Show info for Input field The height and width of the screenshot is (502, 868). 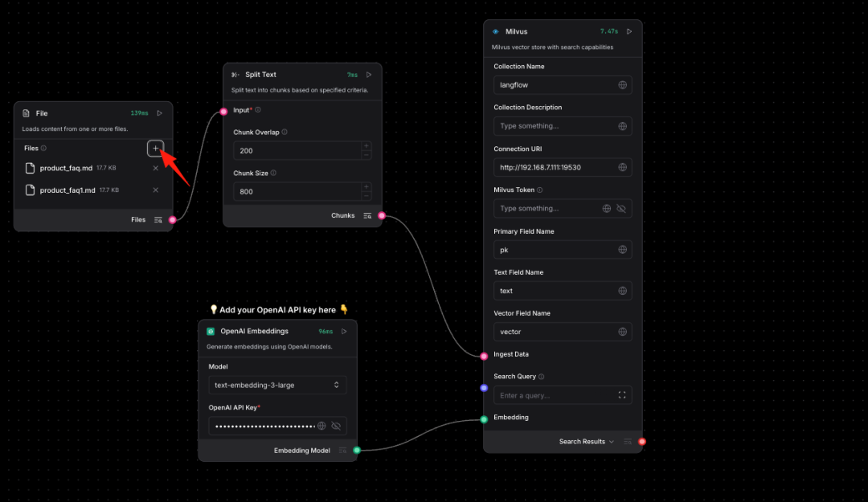(x=258, y=110)
